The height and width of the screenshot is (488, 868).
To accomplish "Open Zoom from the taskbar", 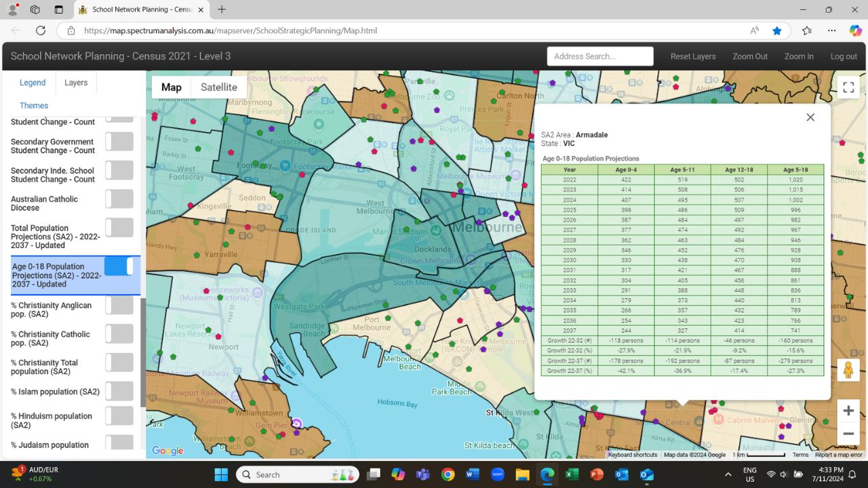I will pyautogui.click(x=497, y=474).
